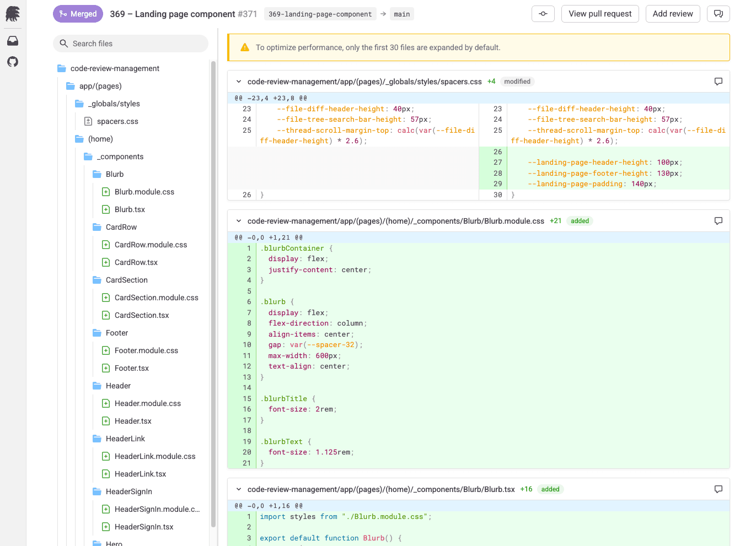Collapse the HeaderSignIn folder
The height and width of the screenshot is (546, 756).
[122, 491]
